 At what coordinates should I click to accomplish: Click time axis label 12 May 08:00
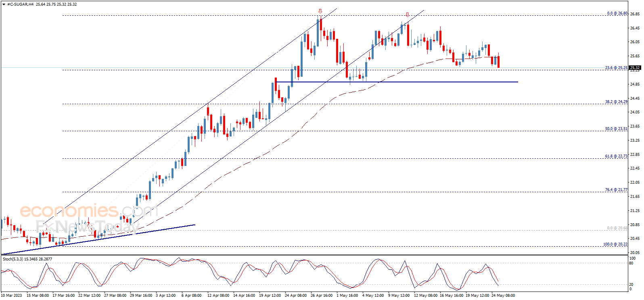click(x=425, y=296)
